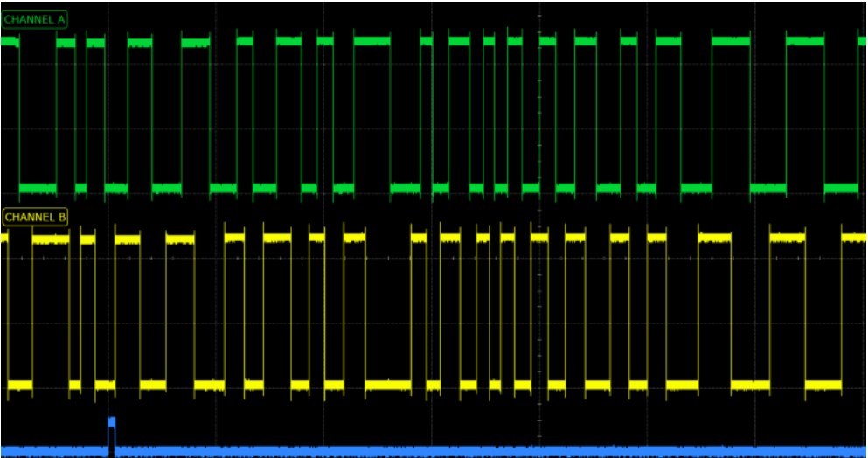
Task: Click the yellow low segment above the blue spike
Action: click(x=105, y=385)
